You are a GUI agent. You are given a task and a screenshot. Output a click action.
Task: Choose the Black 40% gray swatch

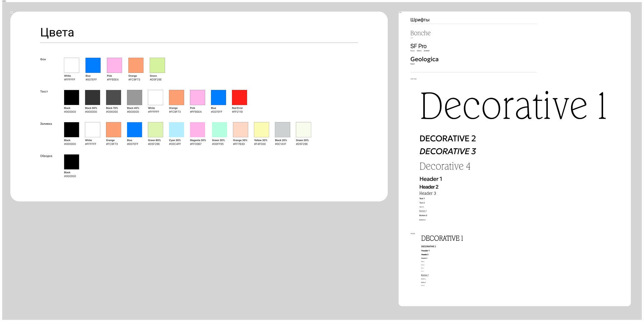[x=135, y=97]
